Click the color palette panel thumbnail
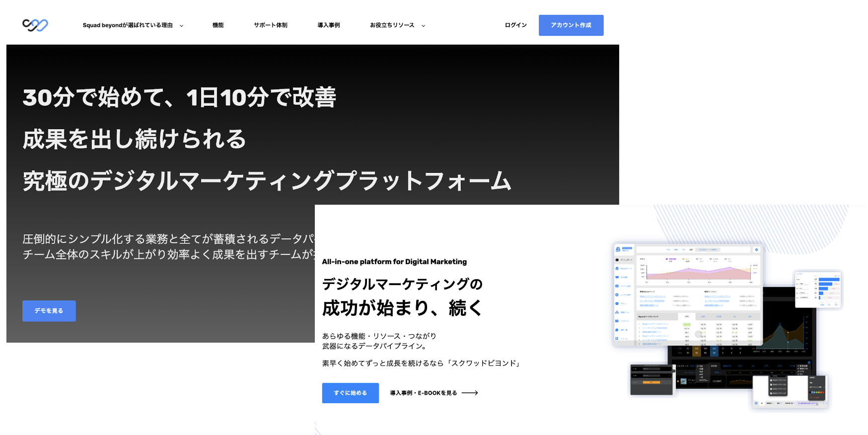868x435 pixels. 816,388
